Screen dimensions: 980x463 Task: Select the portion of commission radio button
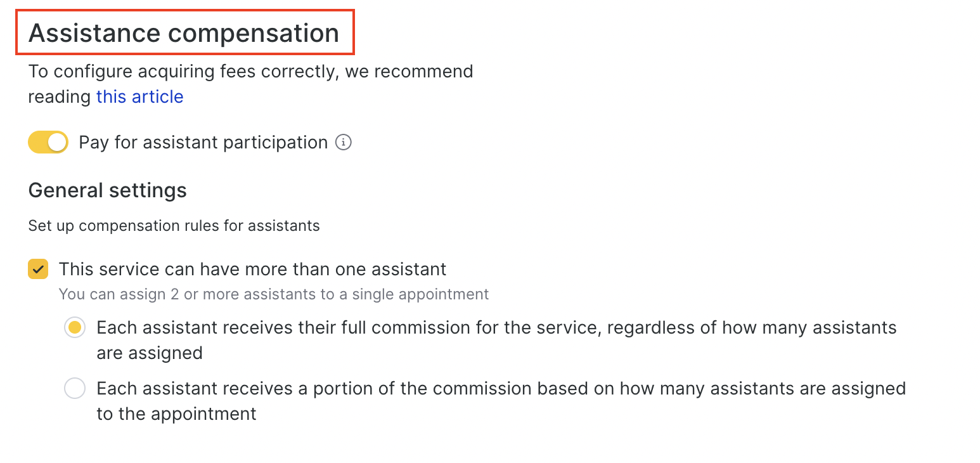(75, 388)
